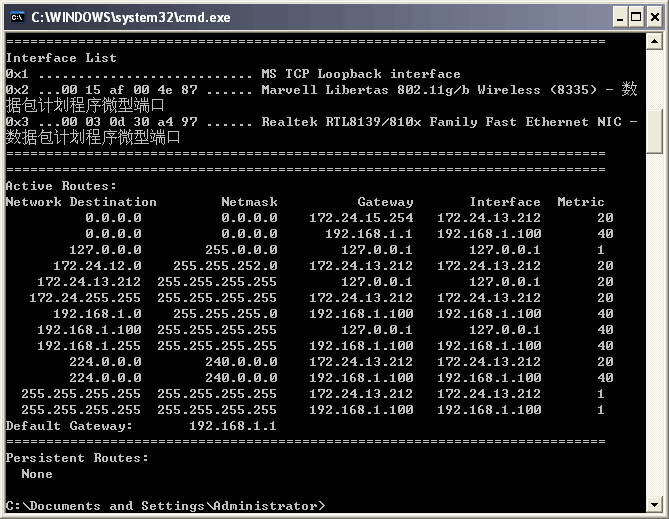Click destination '127.0.0.0'
Screen dimensions: 669x519
pyautogui.click(x=105, y=250)
